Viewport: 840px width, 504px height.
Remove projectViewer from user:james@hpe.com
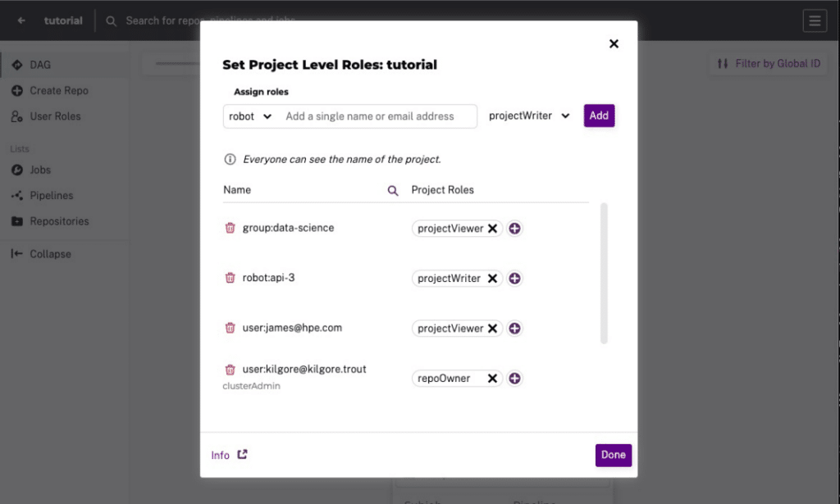click(x=492, y=329)
